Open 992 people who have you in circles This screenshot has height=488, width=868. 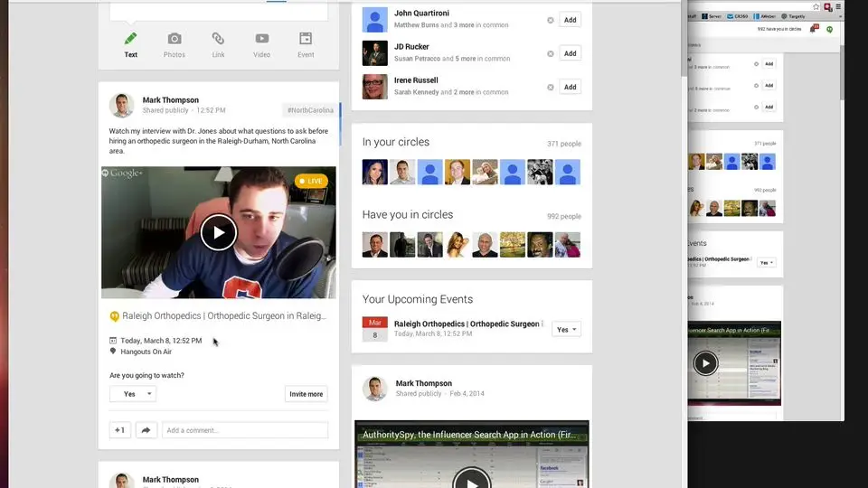point(564,216)
